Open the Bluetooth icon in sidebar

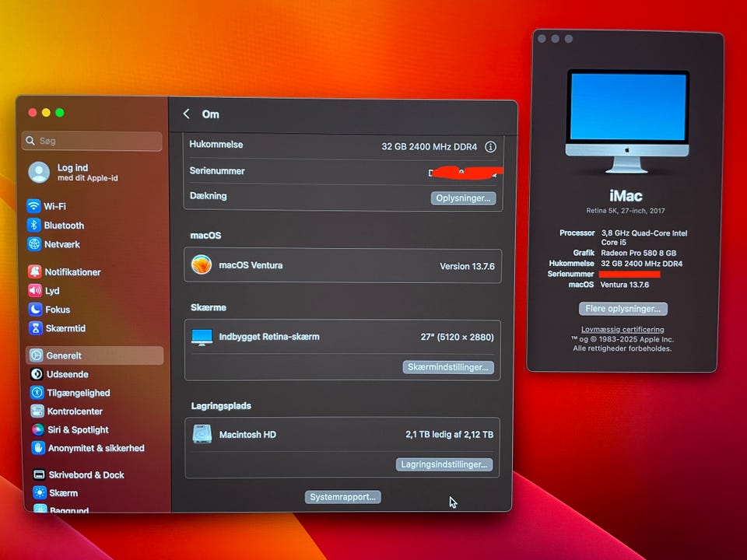33,225
